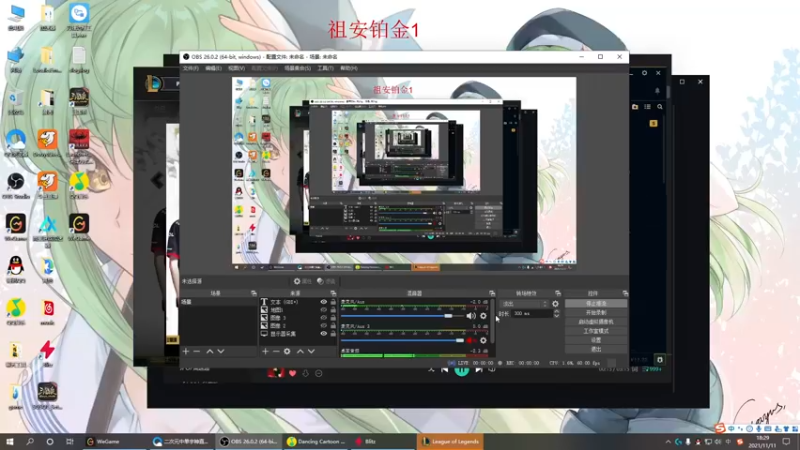Move the source up in the list

tap(300, 352)
